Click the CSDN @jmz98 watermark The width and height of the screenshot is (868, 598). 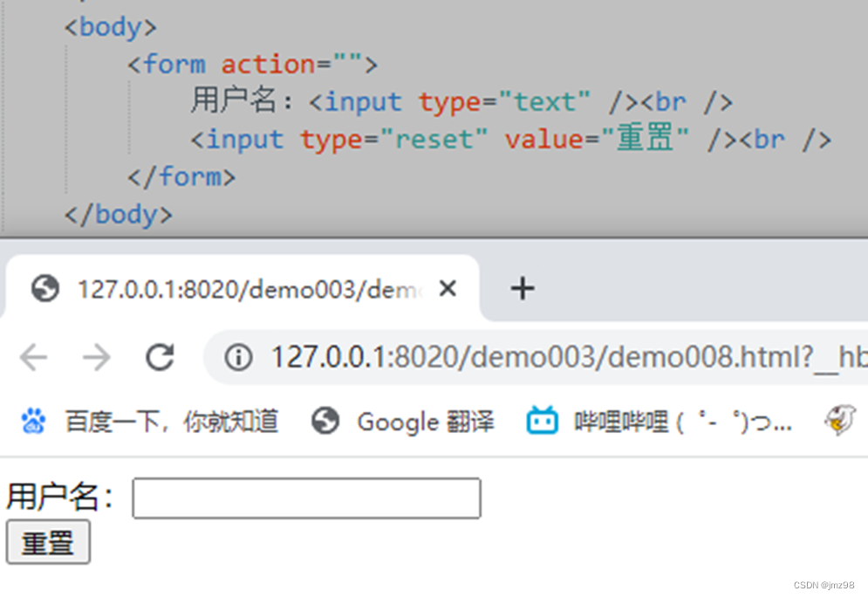825,586
